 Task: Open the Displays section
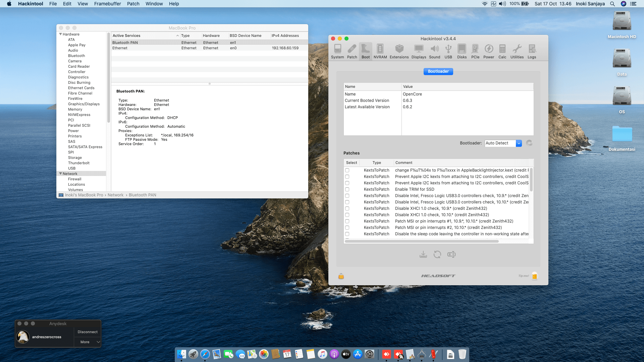pos(419,52)
